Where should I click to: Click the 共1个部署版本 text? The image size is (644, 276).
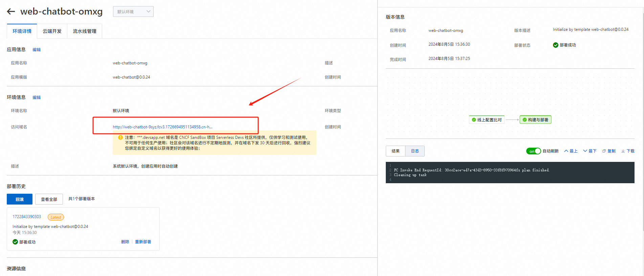pyautogui.click(x=82, y=199)
